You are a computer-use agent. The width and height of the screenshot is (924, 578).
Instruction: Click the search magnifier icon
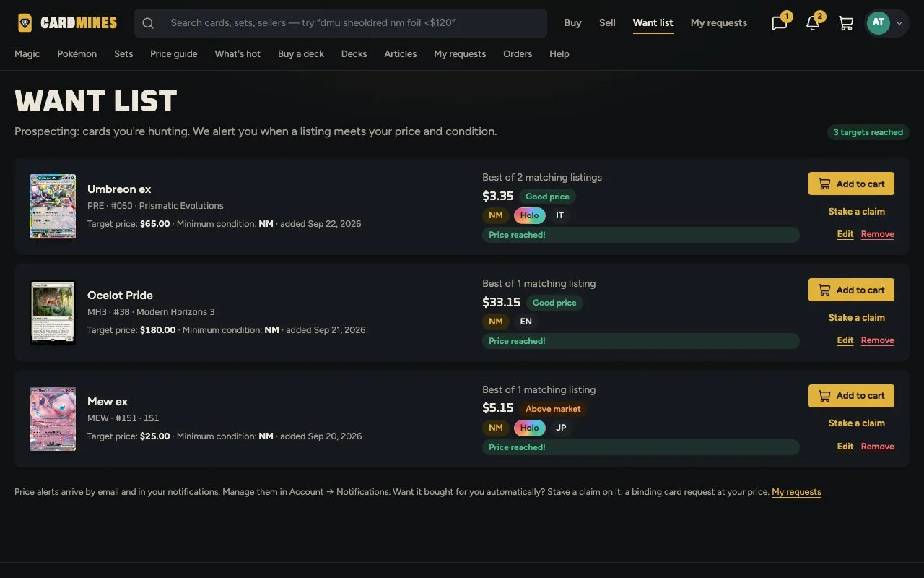[148, 23]
